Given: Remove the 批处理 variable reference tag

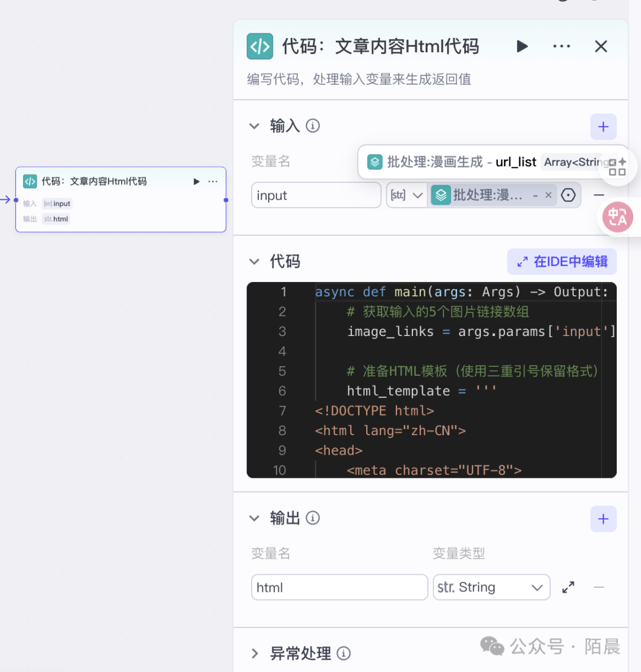Looking at the screenshot, I should (x=548, y=195).
